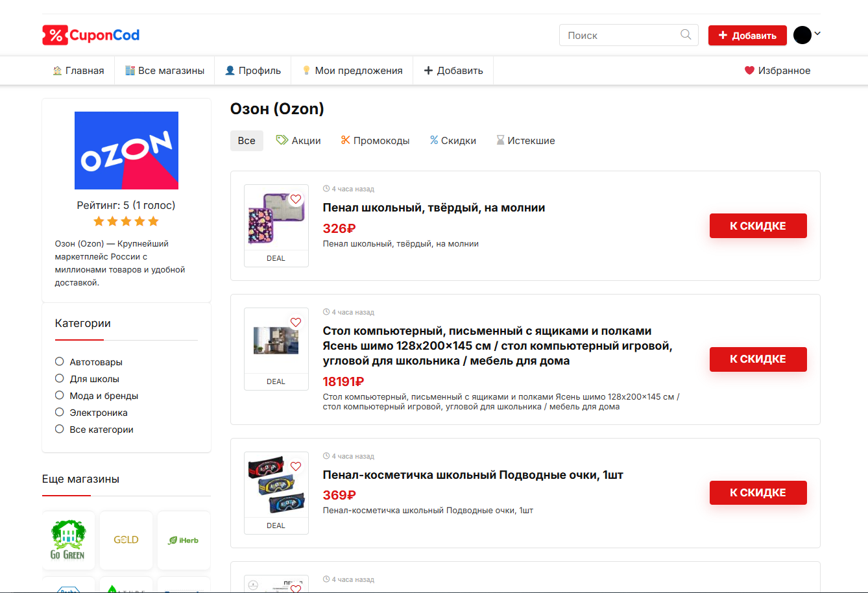The width and height of the screenshot is (868, 593).
Task: Click the five-star rating under Ozon
Action: (126, 221)
